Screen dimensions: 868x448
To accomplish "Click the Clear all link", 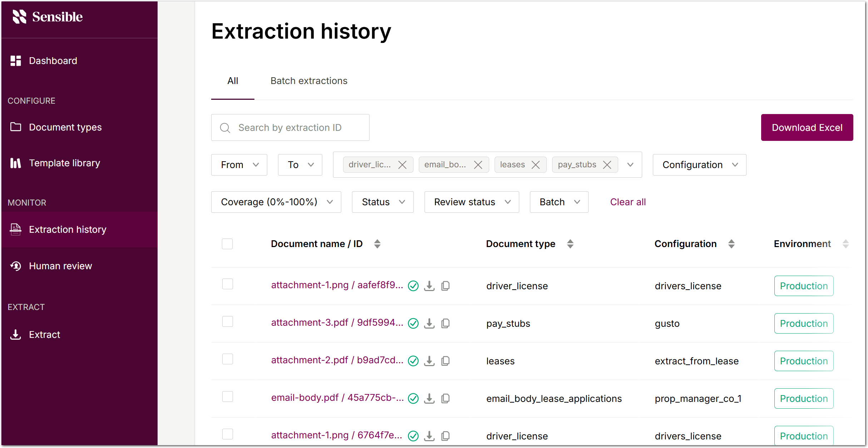I will 628,202.
